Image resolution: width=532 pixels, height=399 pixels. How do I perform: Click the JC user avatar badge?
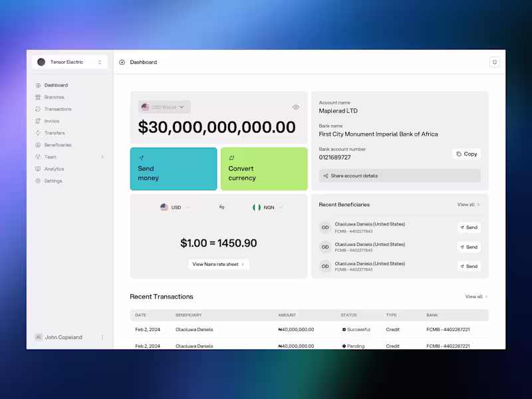[39, 337]
